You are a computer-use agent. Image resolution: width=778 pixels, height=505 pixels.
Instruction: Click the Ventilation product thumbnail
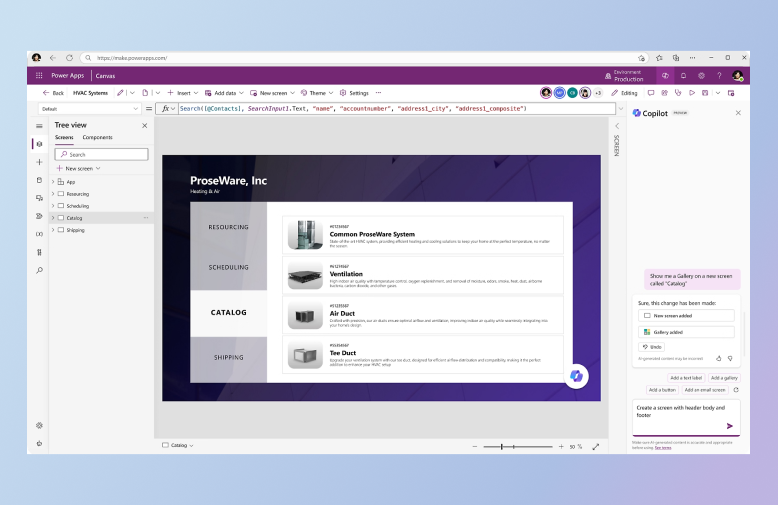305,275
